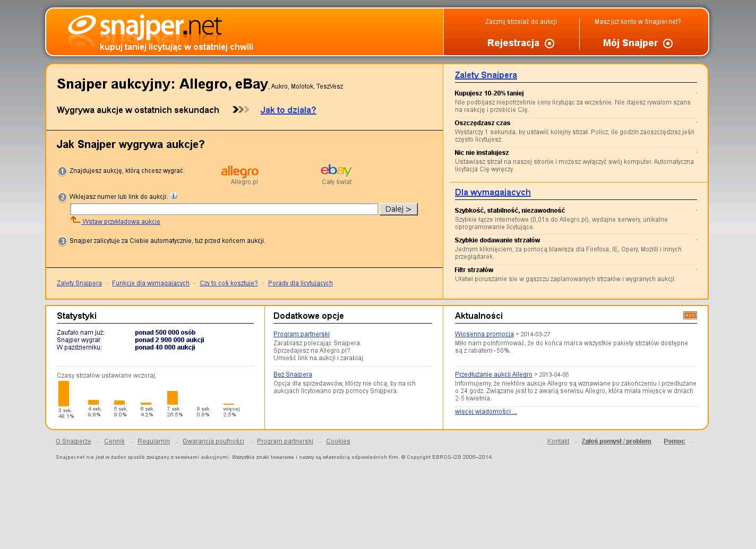Image resolution: width=756 pixels, height=549 pixels.
Task: Click the info icon next to auction link label
Action: (174, 196)
